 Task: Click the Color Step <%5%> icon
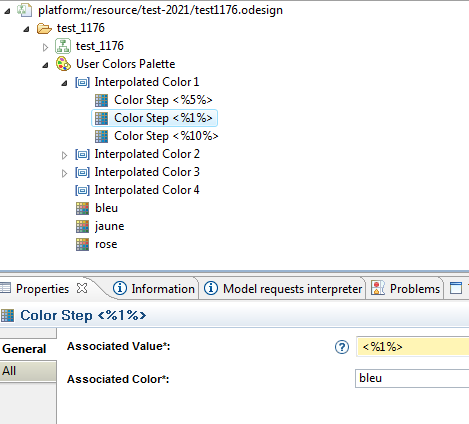101,100
